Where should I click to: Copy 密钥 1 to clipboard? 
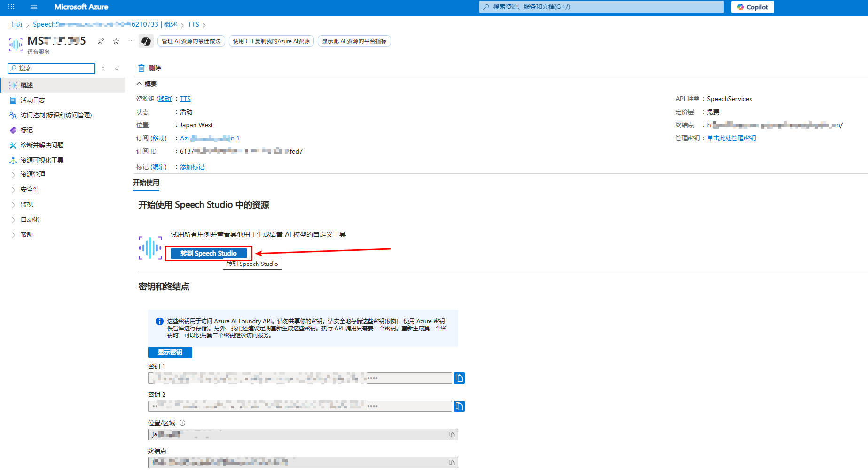(459, 378)
